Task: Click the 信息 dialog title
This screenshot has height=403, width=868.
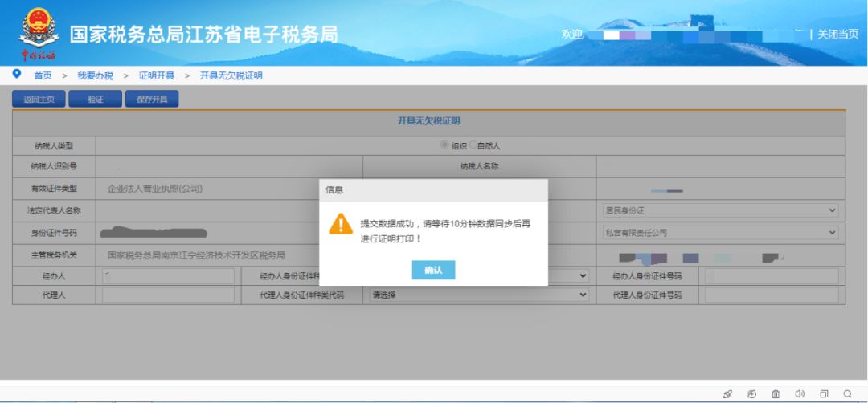Action: (334, 189)
